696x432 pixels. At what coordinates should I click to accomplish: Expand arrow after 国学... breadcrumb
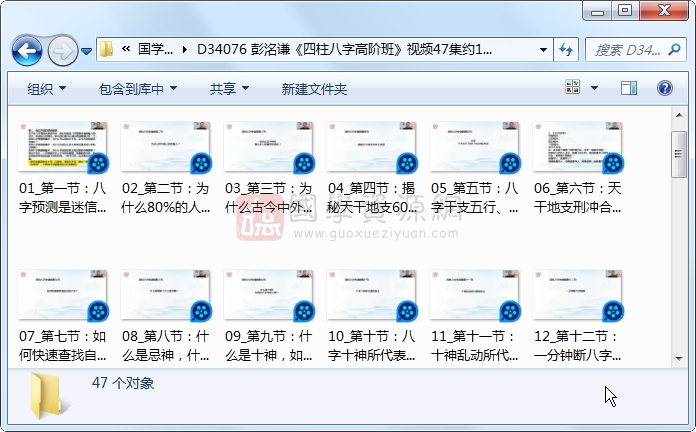(185, 49)
